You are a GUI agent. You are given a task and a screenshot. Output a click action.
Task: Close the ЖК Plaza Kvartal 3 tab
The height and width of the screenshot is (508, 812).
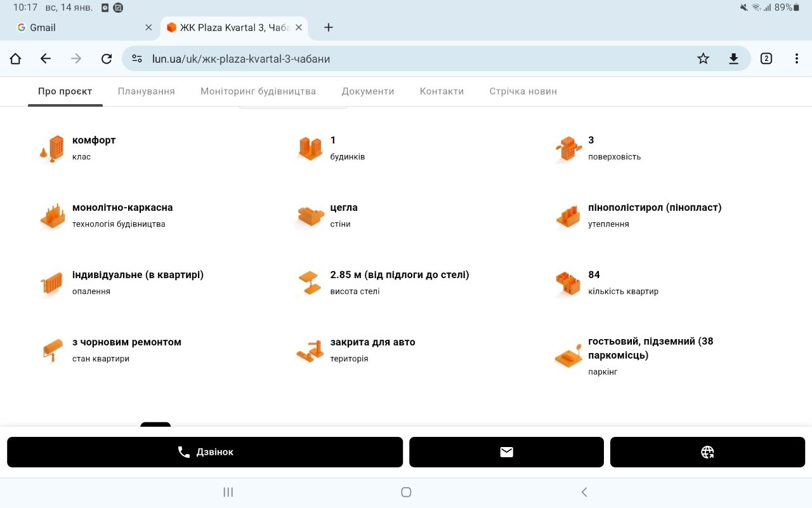click(299, 27)
